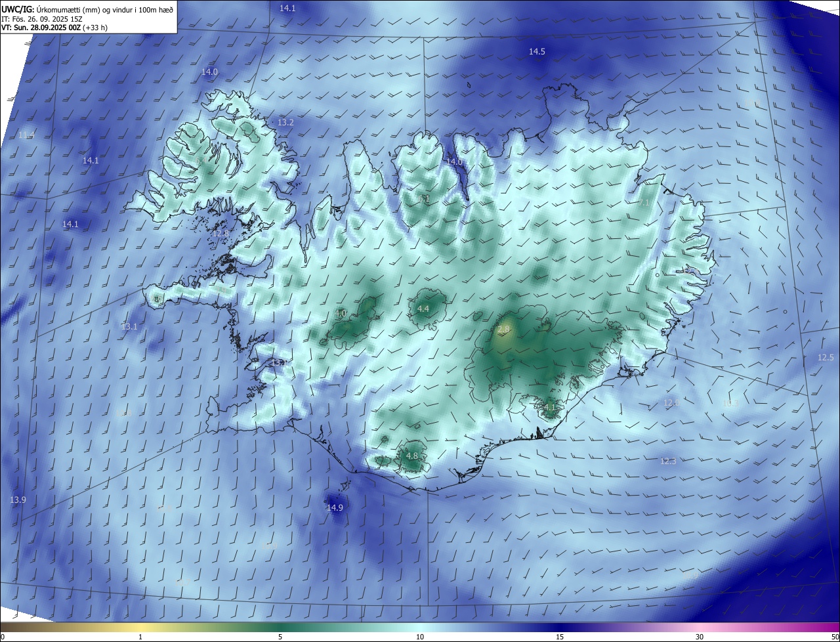This screenshot has width=840, height=642.
Task: Click the 2.8 minimum value on Vatnajökull
Action: click(503, 329)
